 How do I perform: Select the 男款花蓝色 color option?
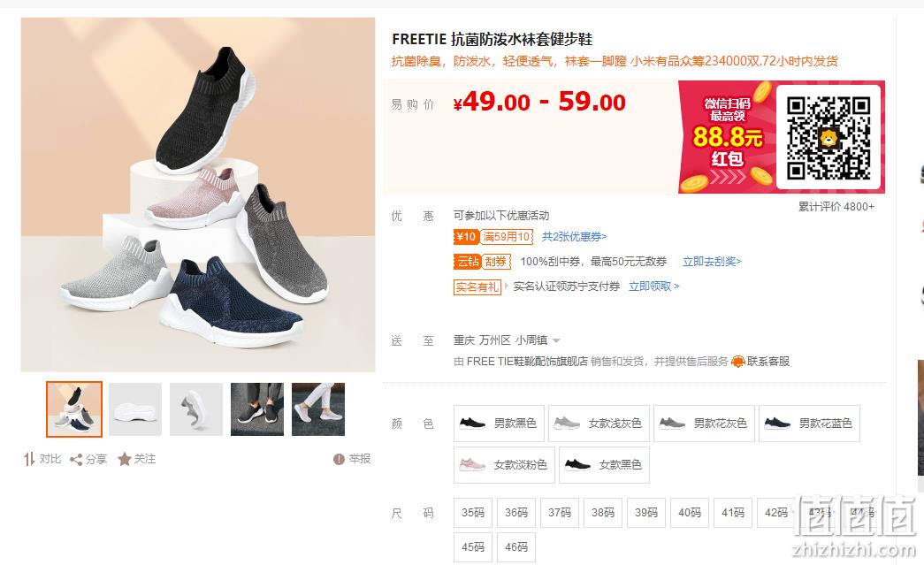[809, 423]
